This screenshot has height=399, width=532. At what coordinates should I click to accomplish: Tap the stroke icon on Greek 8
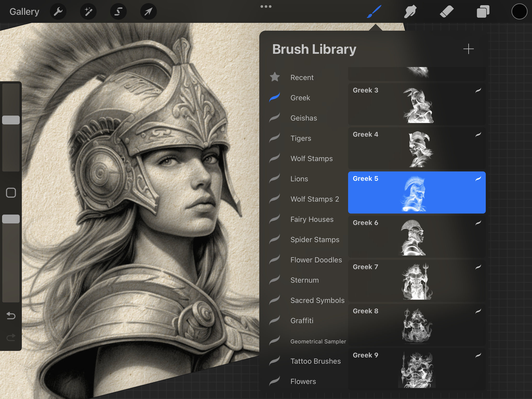478,311
